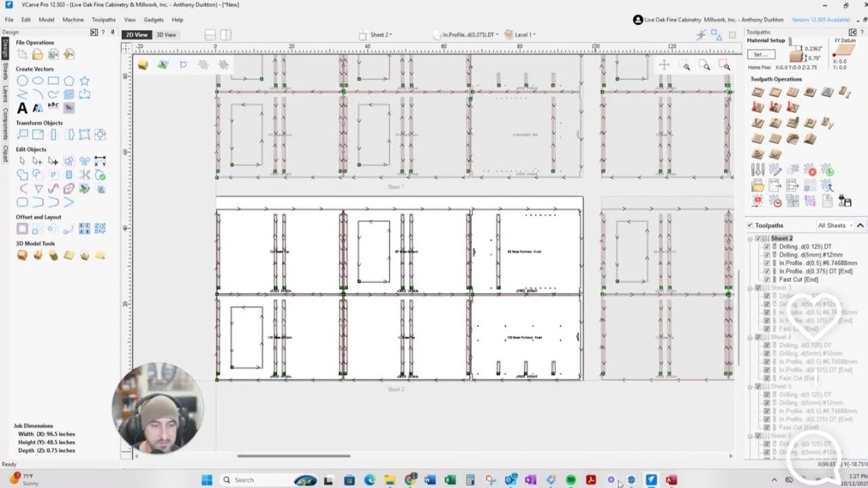Viewport: 868px width, 488px height.
Task: Click the solid cube view icon in canvas toolbar
Action: (143, 64)
